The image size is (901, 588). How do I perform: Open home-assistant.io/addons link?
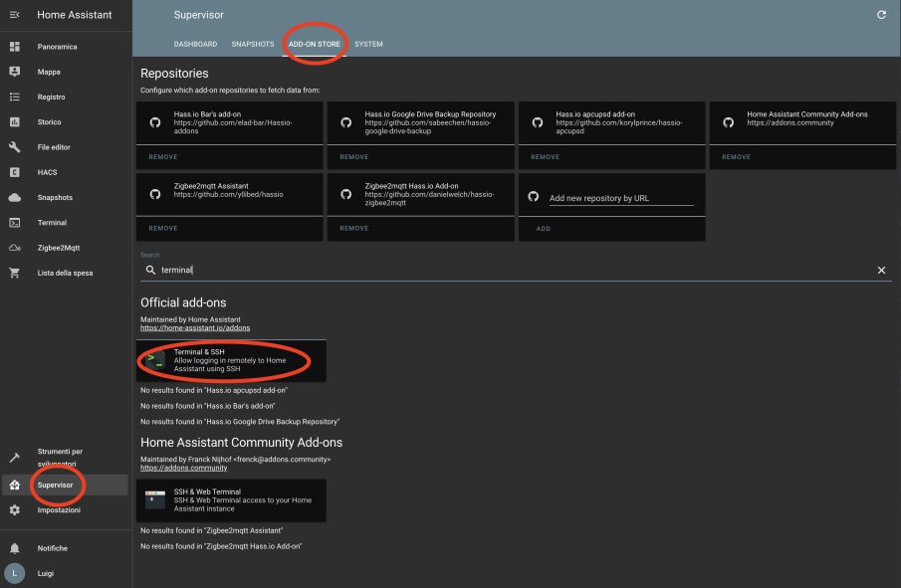tap(195, 328)
